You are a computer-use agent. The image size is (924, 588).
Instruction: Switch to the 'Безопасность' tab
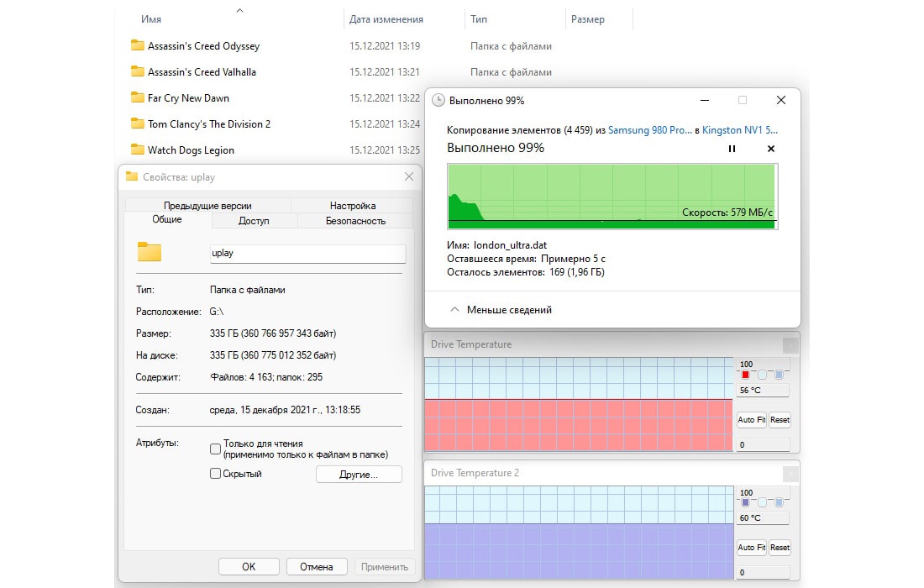click(x=355, y=221)
